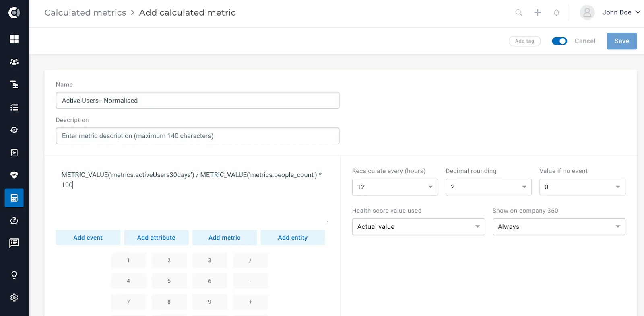Viewport: 644px width, 316px height.
Task: Click Add attribute button
Action: pos(156,238)
